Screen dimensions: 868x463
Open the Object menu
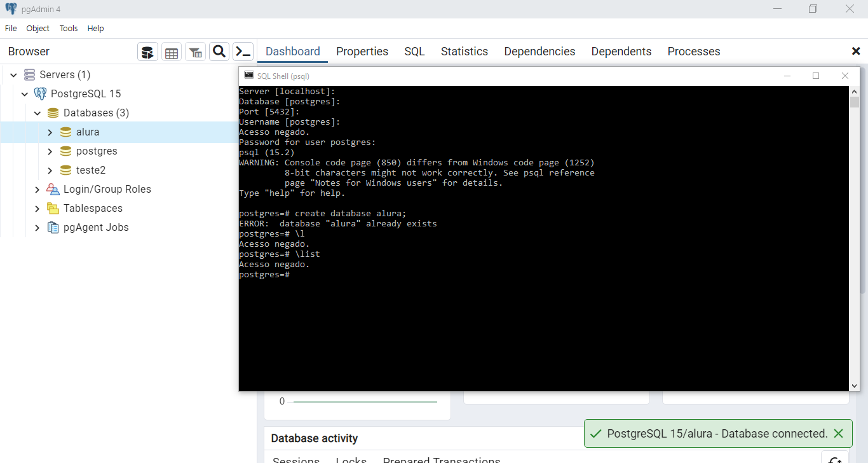point(38,29)
